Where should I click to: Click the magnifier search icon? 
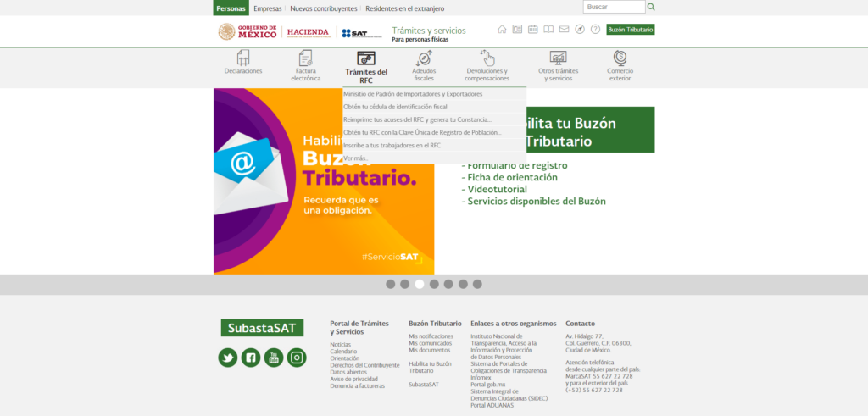[x=651, y=7]
